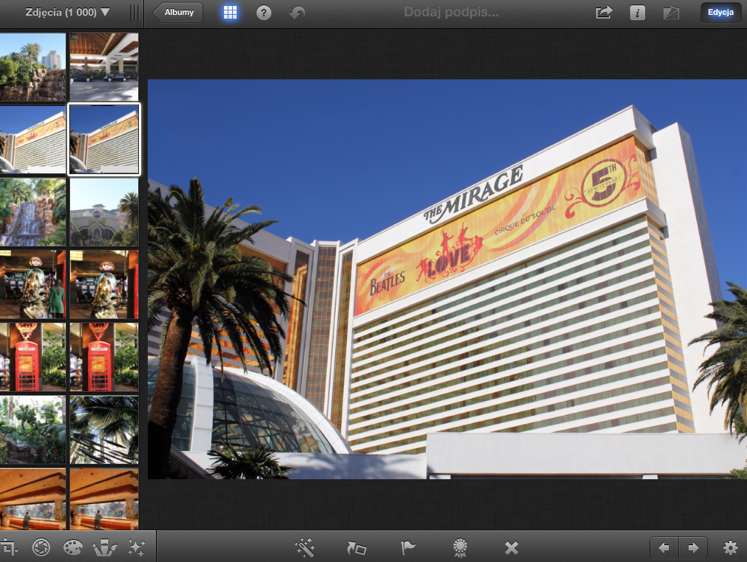Open the Zdjęcia (1 000) dropdown
The image size is (747, 562).
(x=67, y=12)
